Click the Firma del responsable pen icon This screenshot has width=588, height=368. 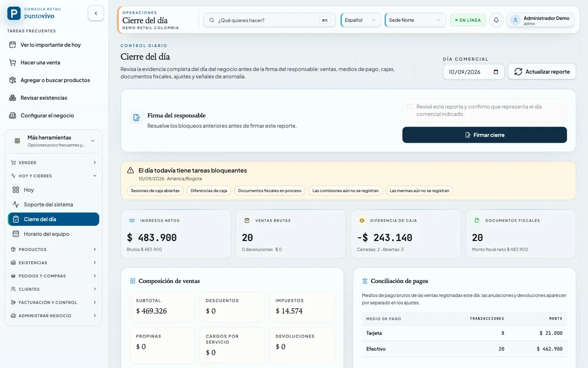(x=136, y=118)
